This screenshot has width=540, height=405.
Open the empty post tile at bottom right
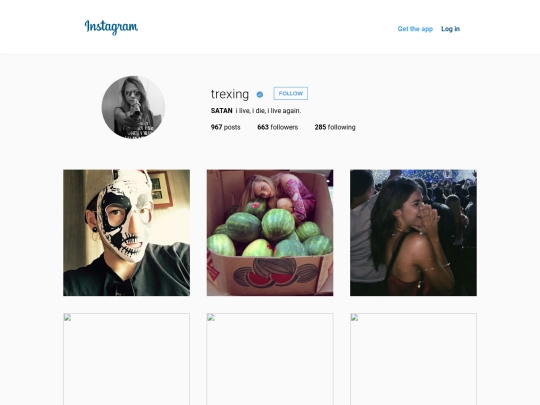coord(413,359)
